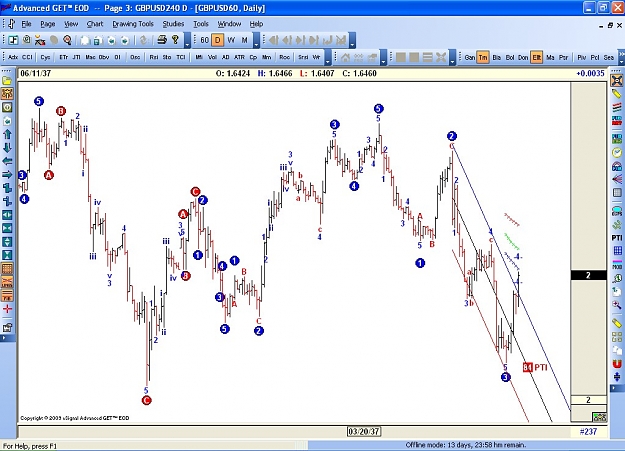This screenshot has height=451, width=625.
Task: Select the Gann fan lines tool
Action: 617,179
